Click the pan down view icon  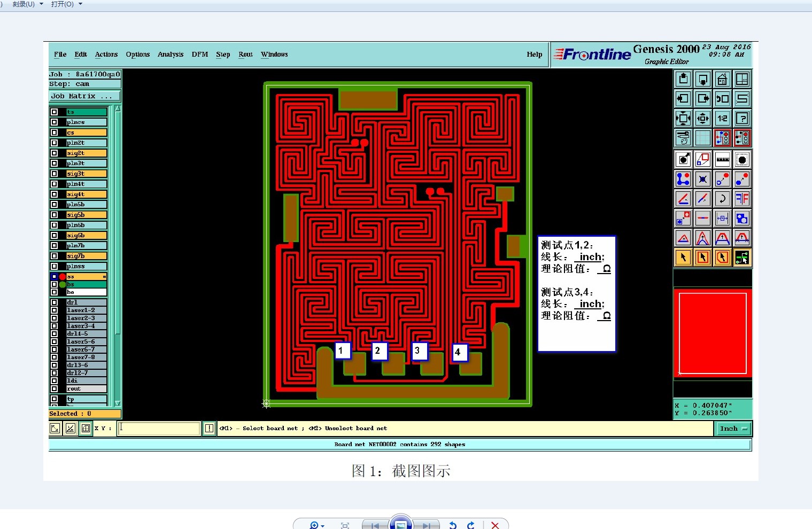[x=703, y=80]
